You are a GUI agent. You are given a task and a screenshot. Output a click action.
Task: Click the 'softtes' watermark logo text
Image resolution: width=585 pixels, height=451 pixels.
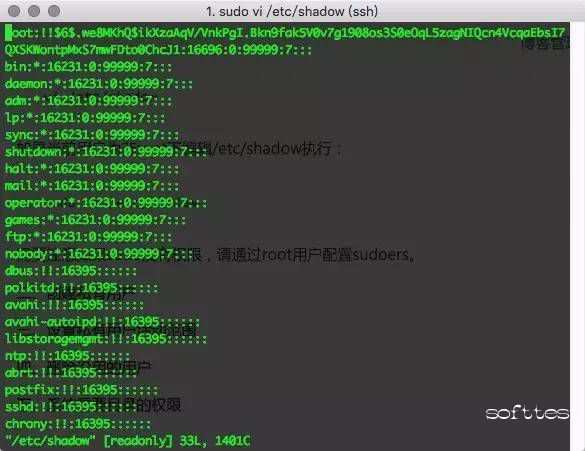pos(527,413)
